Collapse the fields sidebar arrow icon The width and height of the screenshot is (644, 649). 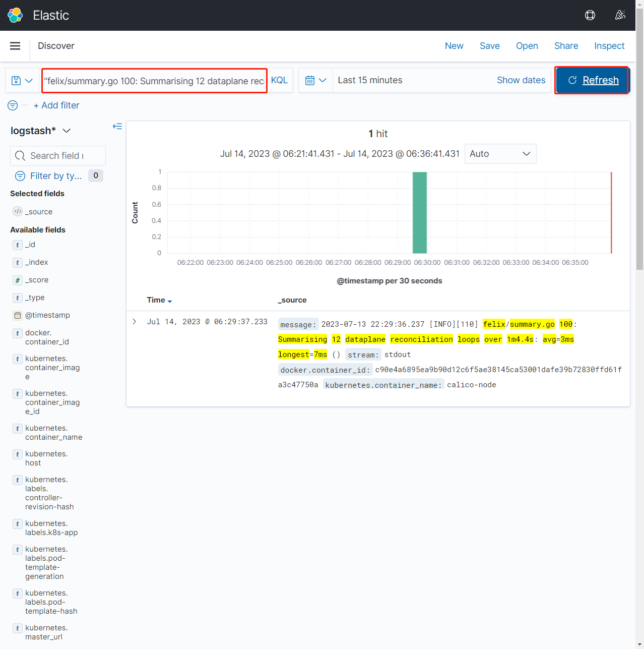click(x=117, y=126)
